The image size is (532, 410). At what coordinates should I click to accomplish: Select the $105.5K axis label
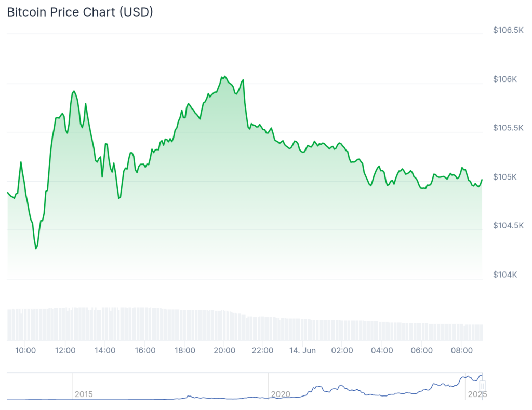click(508, 128)
